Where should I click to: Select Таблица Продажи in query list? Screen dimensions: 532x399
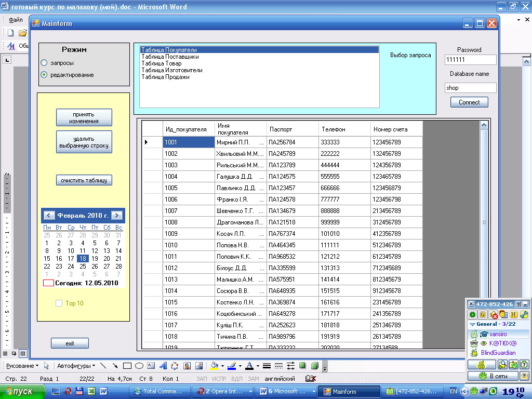(x=260, y=77)
